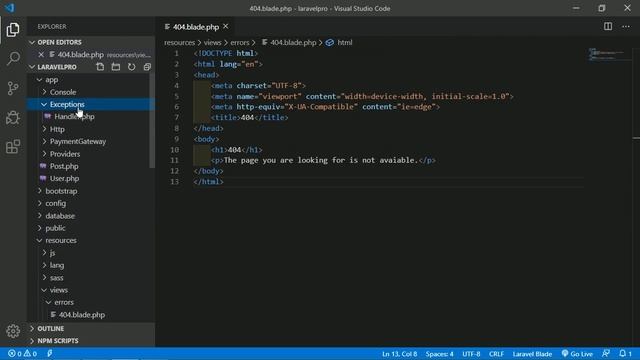The image size is (640, 360).
Task: Click resources in the breadcrumb
Action: tap(180, 42)
